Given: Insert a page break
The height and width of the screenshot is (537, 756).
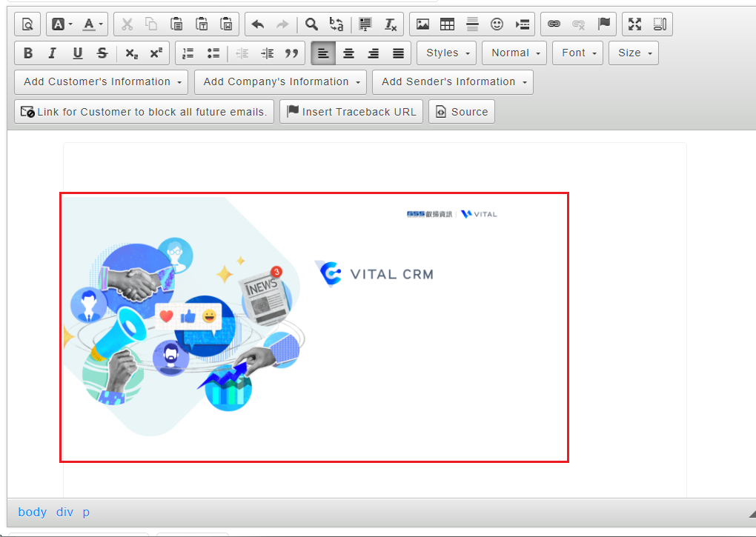Looking at the screenshot, I should pyautogui.click(x=523, y=24).
